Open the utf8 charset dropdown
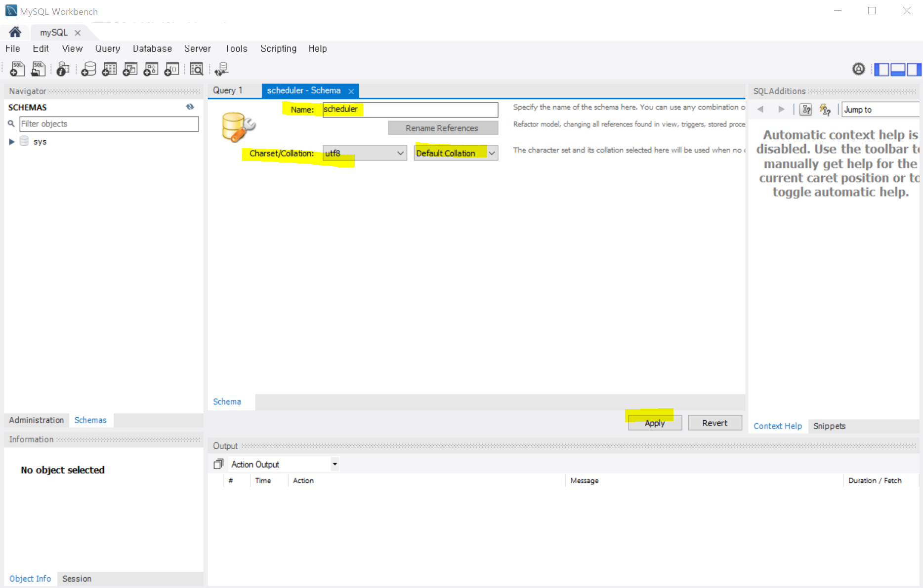The height and width of the screenshot is (588, 923). [365, 153]
